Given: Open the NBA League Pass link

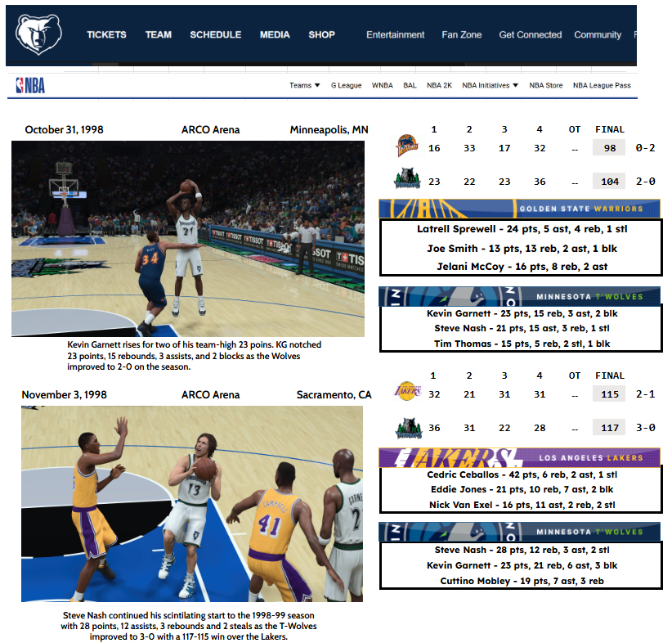Looking at the screenshot, I should 602,85.
